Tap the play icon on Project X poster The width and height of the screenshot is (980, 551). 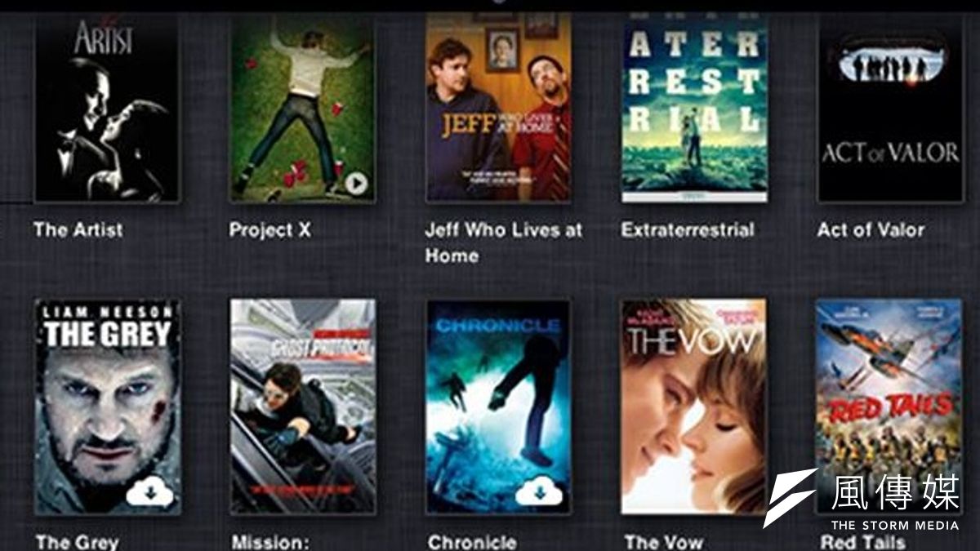(x=355, y=184)
